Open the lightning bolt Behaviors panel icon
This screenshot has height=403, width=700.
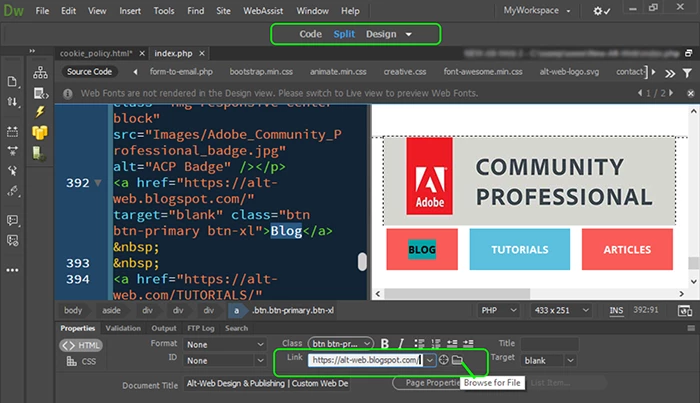(x=40, y=112)
